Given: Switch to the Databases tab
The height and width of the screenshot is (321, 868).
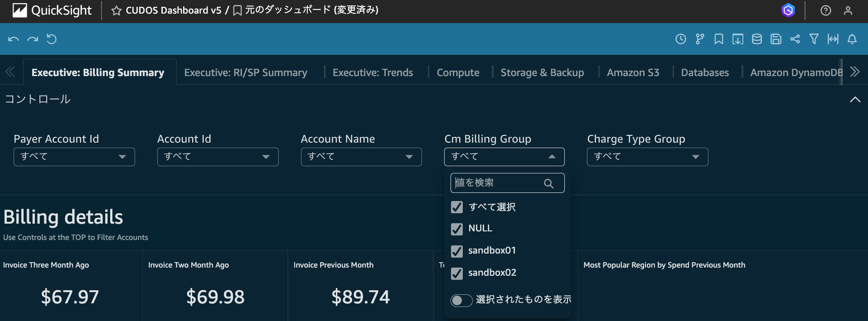Looking at the screenshot, I should click(705, 72).
